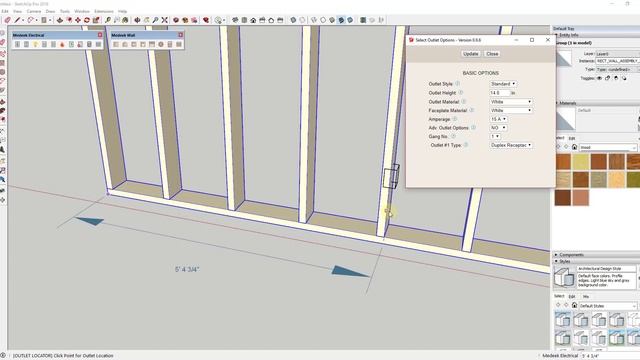Pick the yellow-green wood material swatch
Screen dimensions: 640x360
coord(580,162)
